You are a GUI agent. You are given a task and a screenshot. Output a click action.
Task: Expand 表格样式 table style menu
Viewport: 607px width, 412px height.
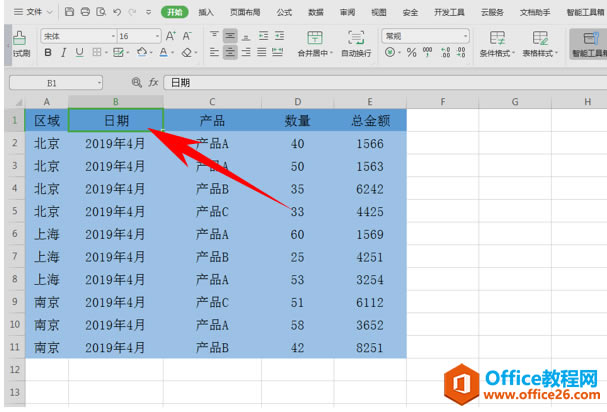556,53
